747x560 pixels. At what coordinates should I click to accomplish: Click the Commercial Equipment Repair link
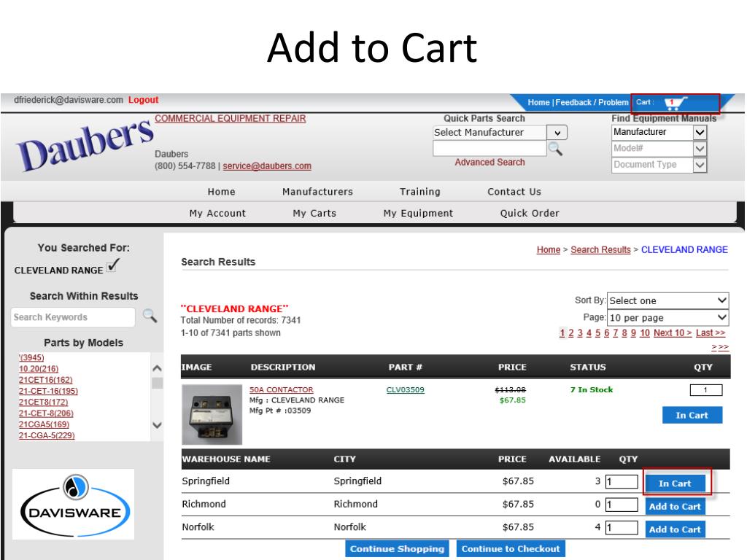(x=230, y=119)
